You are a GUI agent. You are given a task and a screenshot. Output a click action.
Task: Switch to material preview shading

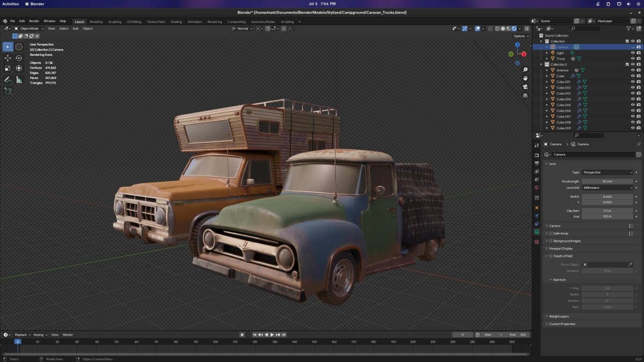pos(509,28)
